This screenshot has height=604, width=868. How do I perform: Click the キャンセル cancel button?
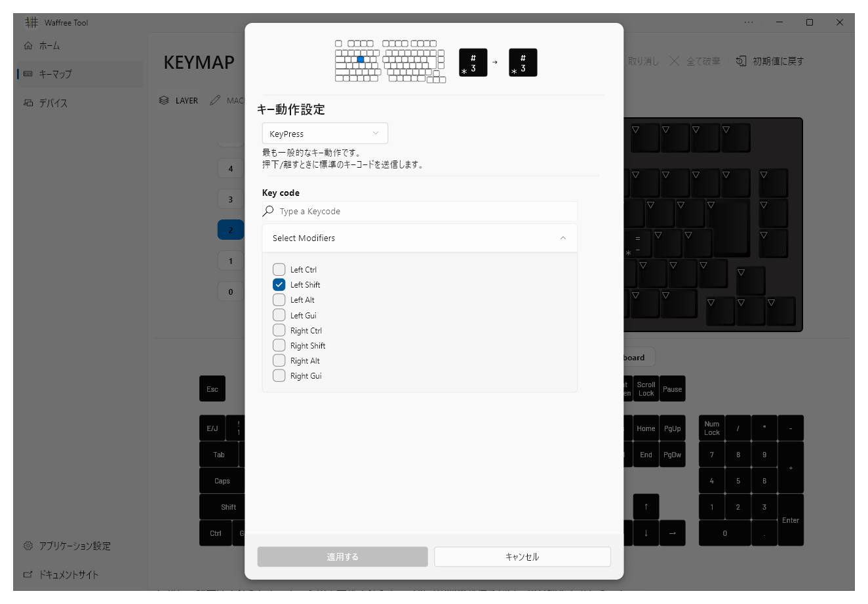(523, 557)
